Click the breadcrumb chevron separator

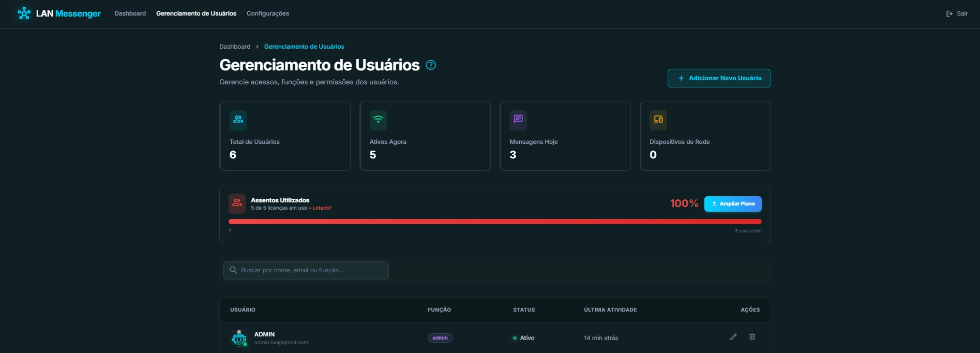(257, 47)
